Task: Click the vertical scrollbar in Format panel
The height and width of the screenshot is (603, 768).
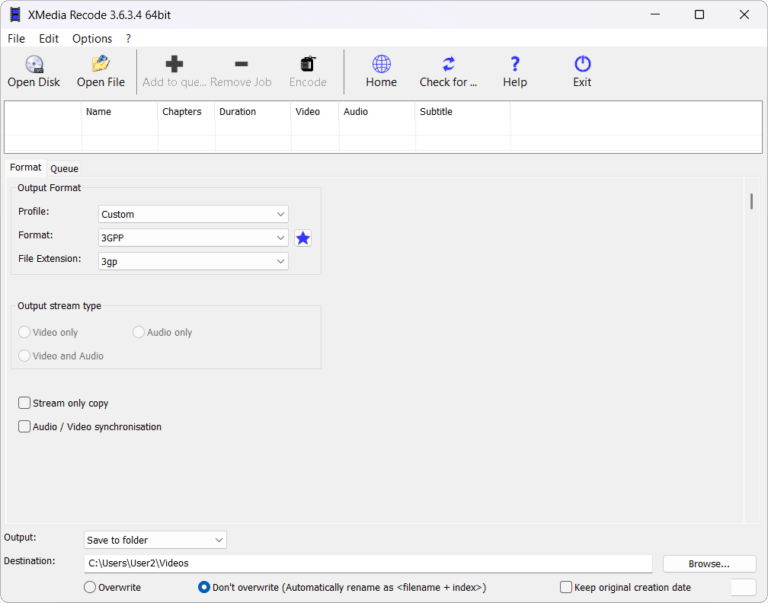Action: (751, 201)
